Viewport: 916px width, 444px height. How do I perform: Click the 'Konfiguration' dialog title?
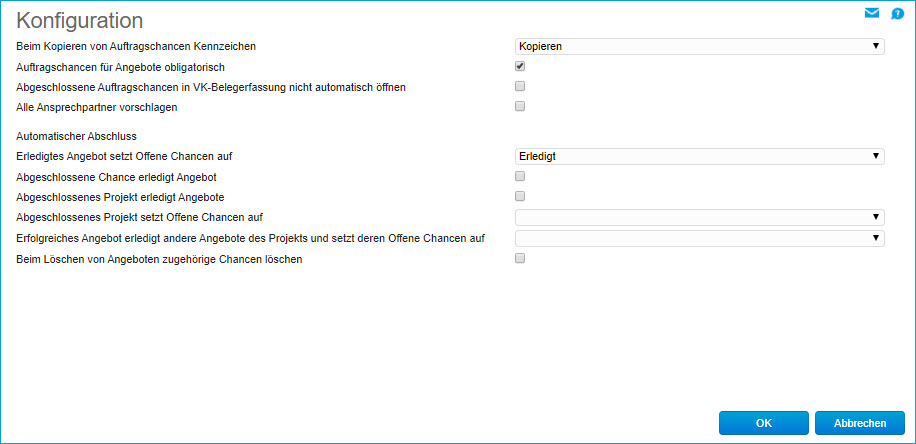pos(80,20)
